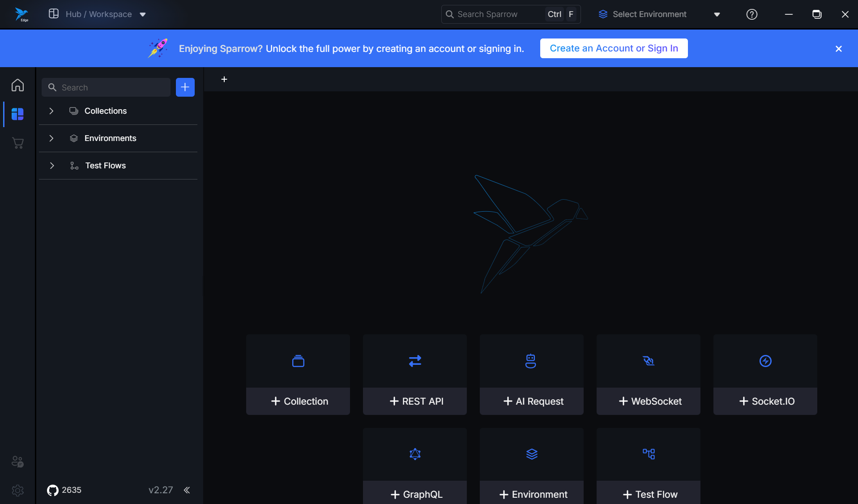Expand the Collections tree chevron
858x504 pixels.
[51, 111]
